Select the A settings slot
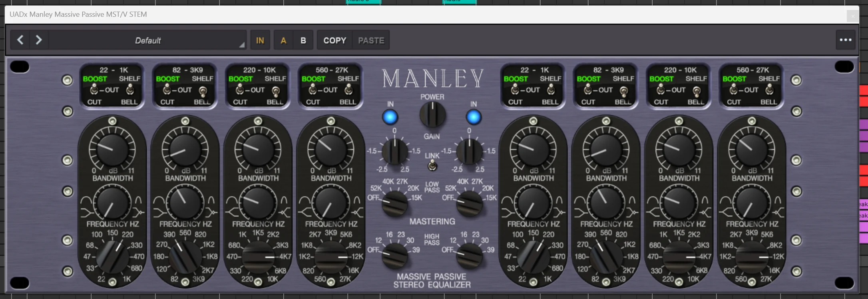The image size is (868, 299). 283,40
